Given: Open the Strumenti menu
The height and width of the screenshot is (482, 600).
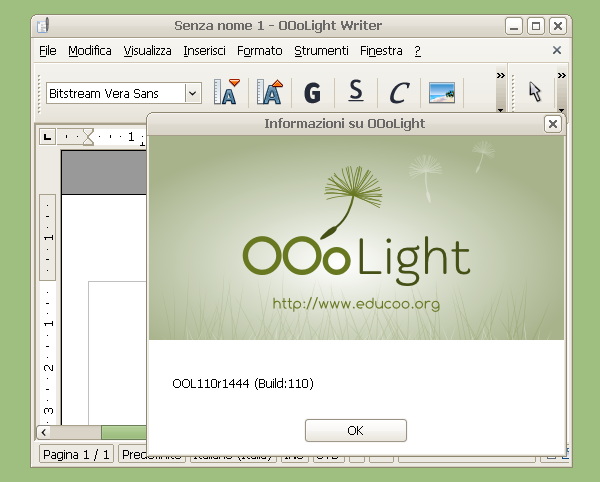Looking at the screenshot, I should 321,50.
